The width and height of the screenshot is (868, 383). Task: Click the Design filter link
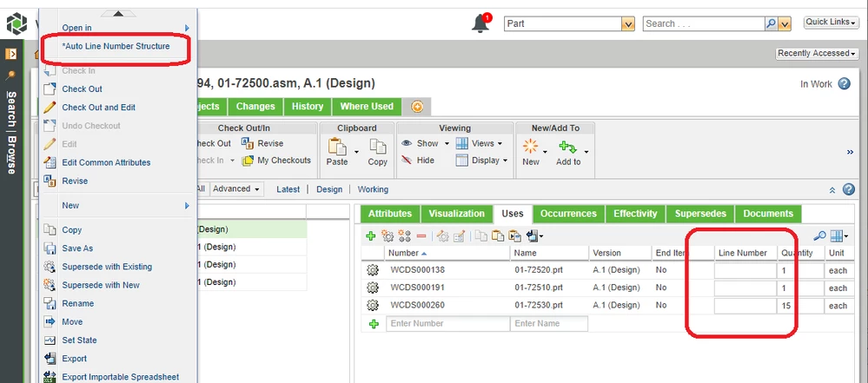(329, 189)
